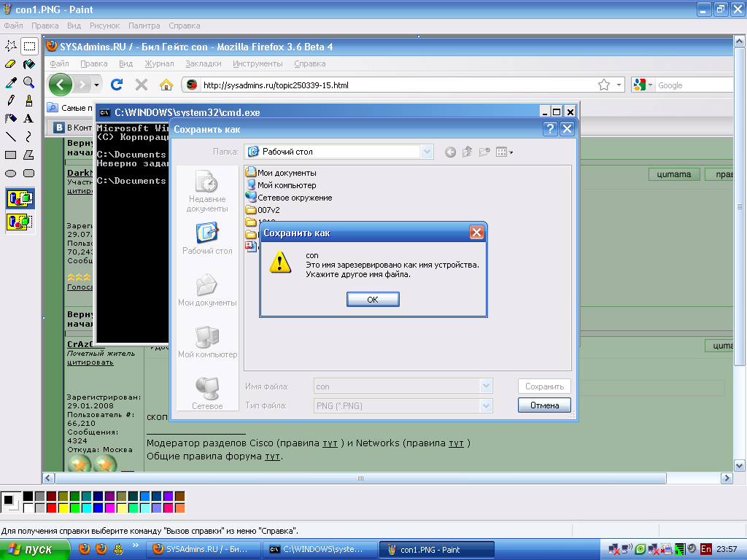Click the En language indicator in tray
Screen dimensions: 747x560
(x=705, y=549)
